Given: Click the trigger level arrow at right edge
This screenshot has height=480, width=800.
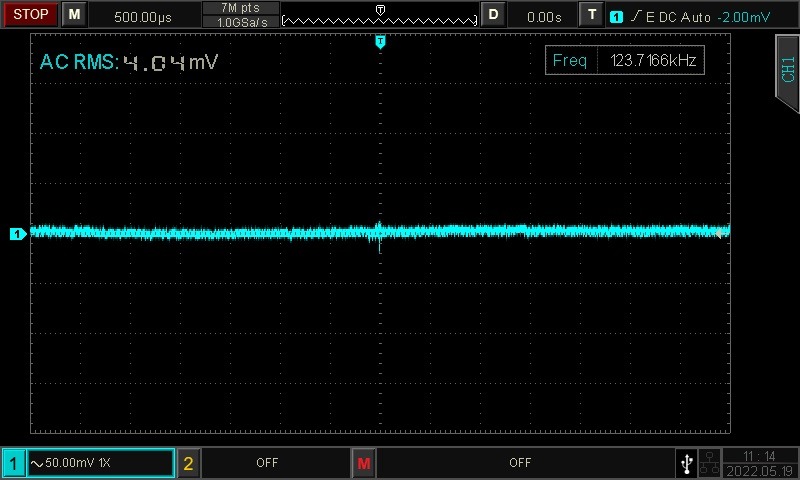Looking at the screenshot, I should tap(720, 233).
